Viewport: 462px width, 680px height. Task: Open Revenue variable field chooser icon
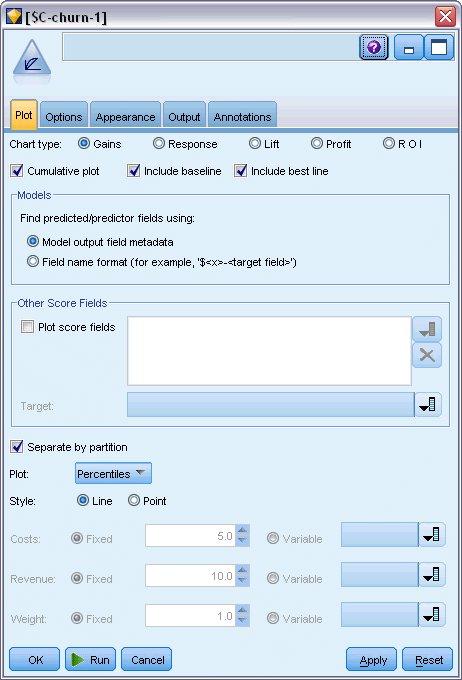click(432, 575)
